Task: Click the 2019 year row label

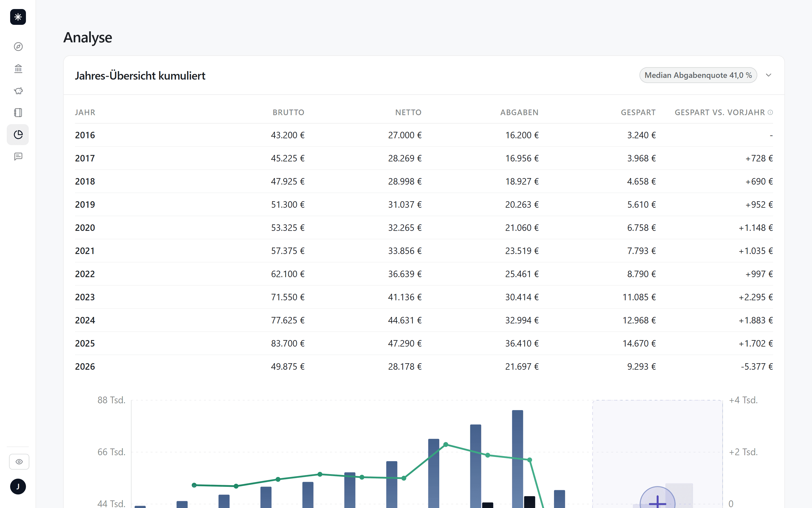Action: tap(85, 205)
